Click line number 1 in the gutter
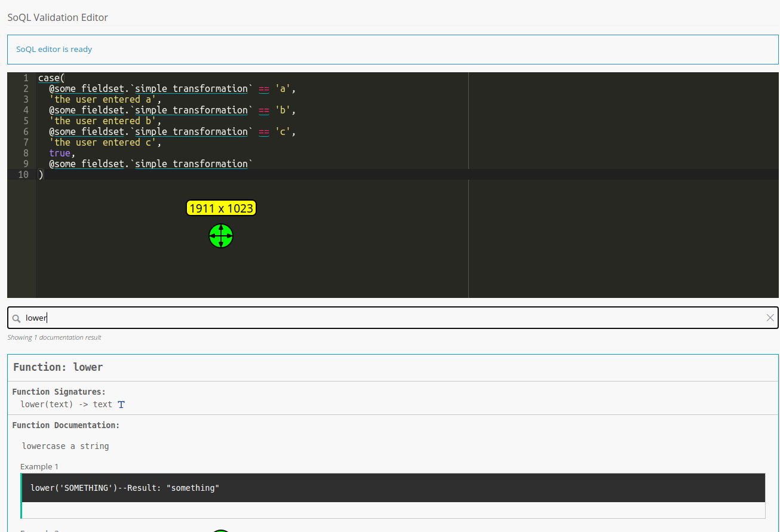The height and width of the screenshot is (532, 780). (x=26, y=78)
